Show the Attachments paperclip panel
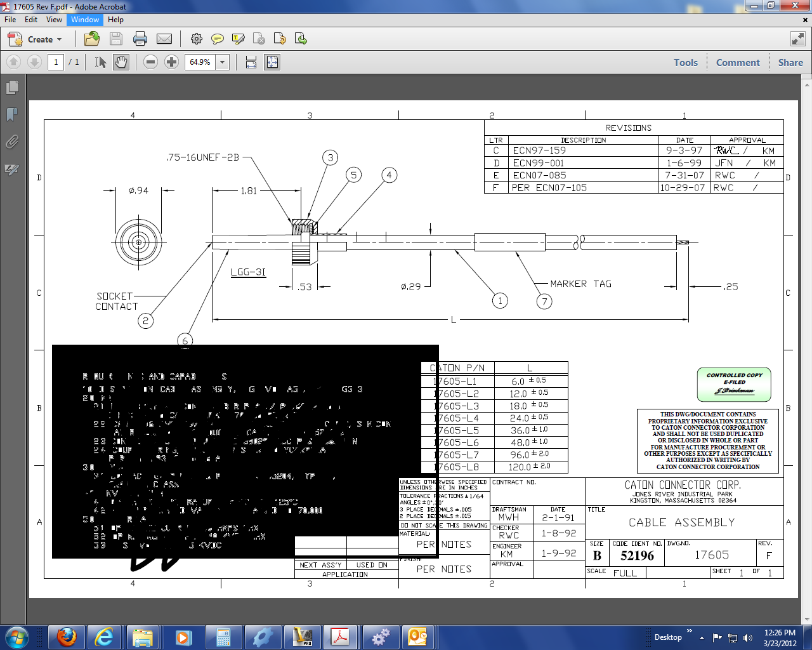This screenshot has width=812, height=650. [12, 142]
